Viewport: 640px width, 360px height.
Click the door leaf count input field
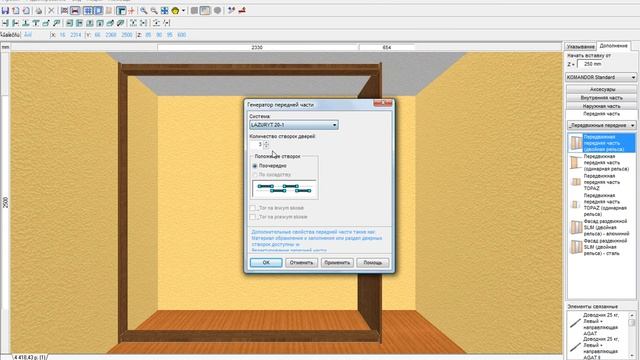(256, 144)
